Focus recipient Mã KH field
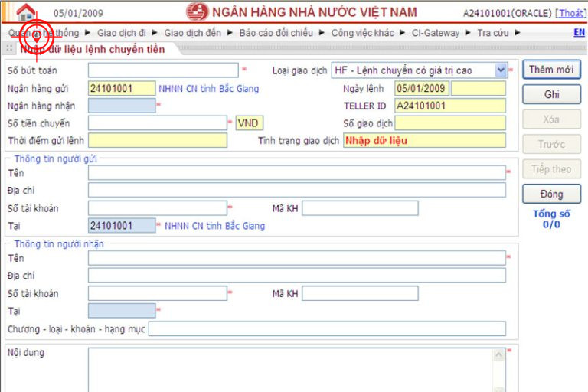This screenshot has width=588, height=392. tap(360, 293)
